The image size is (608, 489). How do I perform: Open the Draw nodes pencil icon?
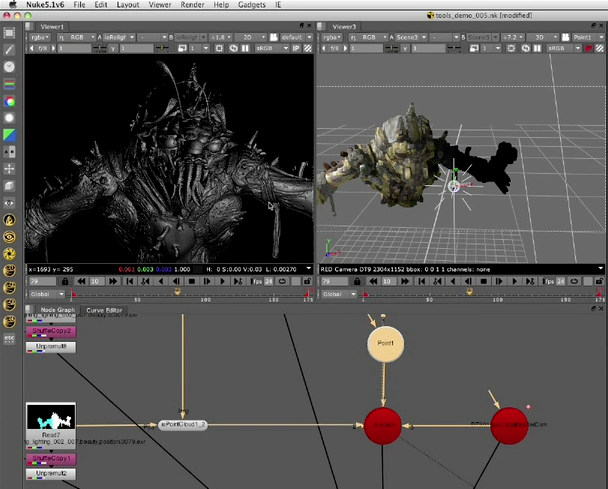(x=9, y=50)
